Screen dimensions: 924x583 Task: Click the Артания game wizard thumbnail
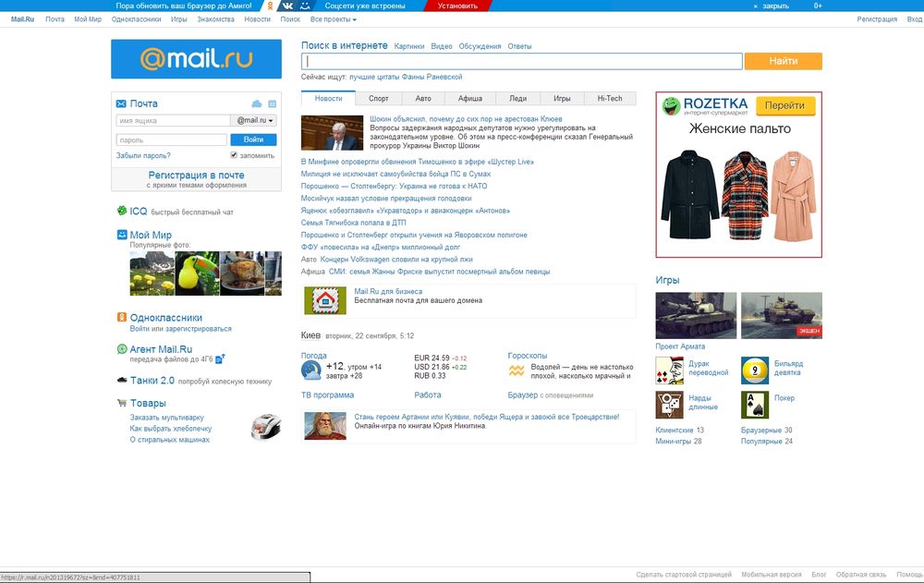tap(325, 426)
